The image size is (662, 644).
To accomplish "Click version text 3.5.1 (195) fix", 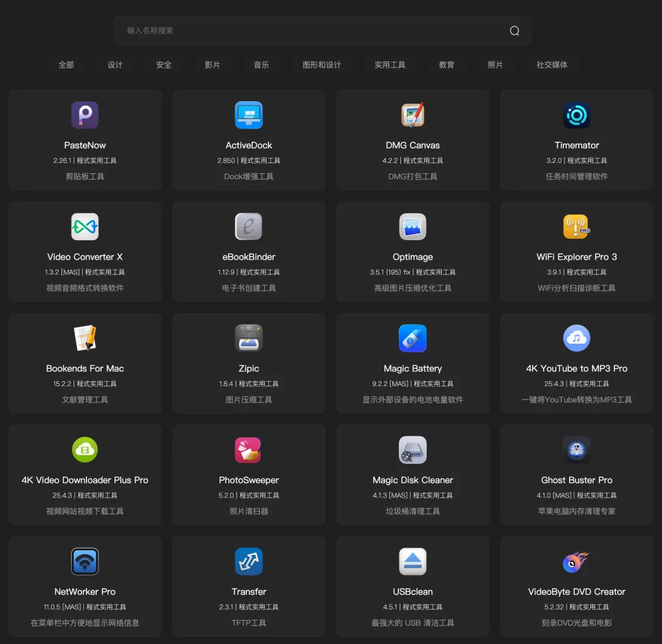I will [390, 272].
